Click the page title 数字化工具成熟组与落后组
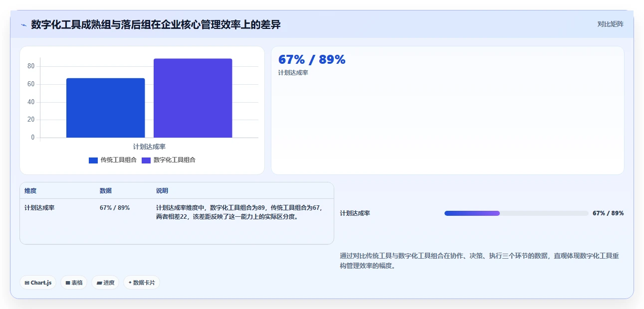Viewport: 644px width, 309px height. [x=156, y=24]
